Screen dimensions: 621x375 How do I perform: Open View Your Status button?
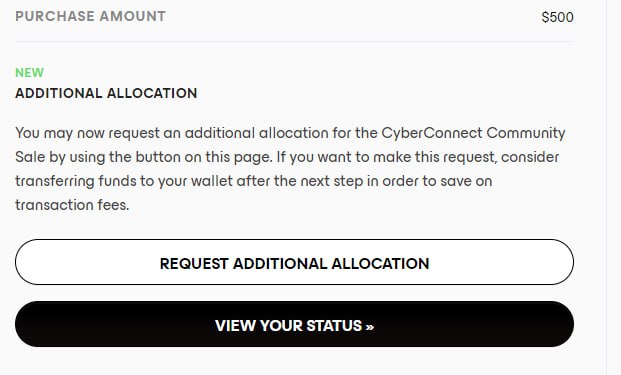pos(294,324)
